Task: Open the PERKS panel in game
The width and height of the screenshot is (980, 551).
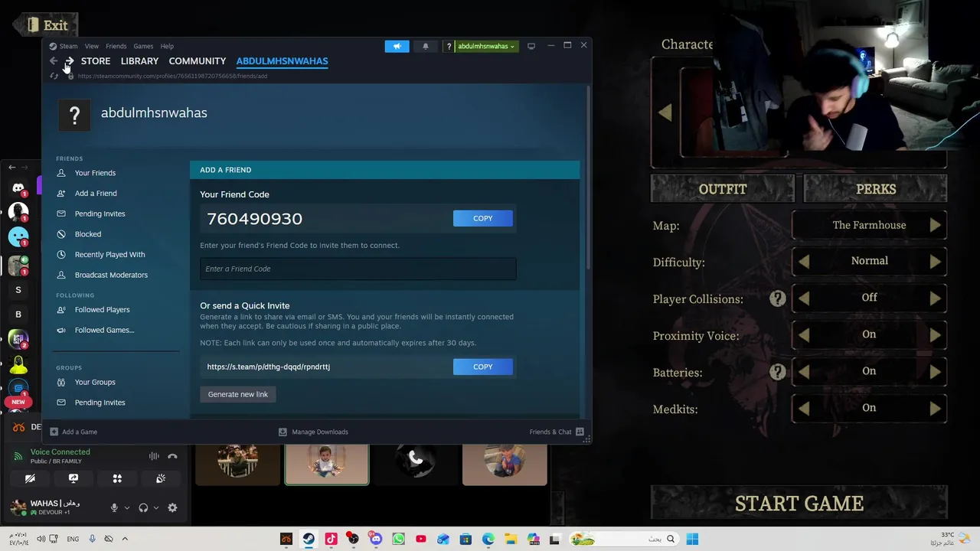Action: point(875,189)
